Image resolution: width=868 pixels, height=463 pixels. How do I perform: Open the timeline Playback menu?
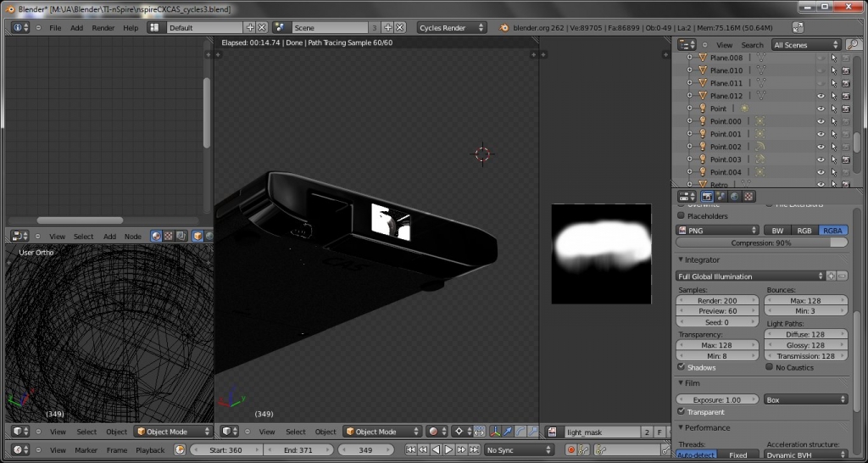click(x=150, y=450)
